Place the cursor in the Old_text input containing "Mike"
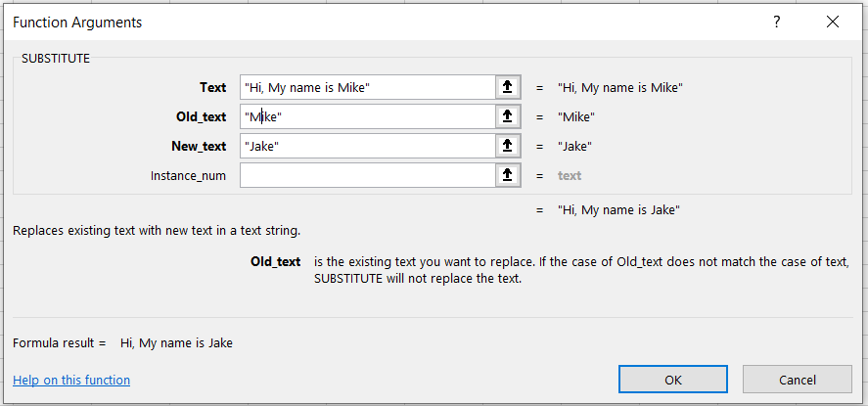This screenshot has height=406, width=868. tap(367, 116)
